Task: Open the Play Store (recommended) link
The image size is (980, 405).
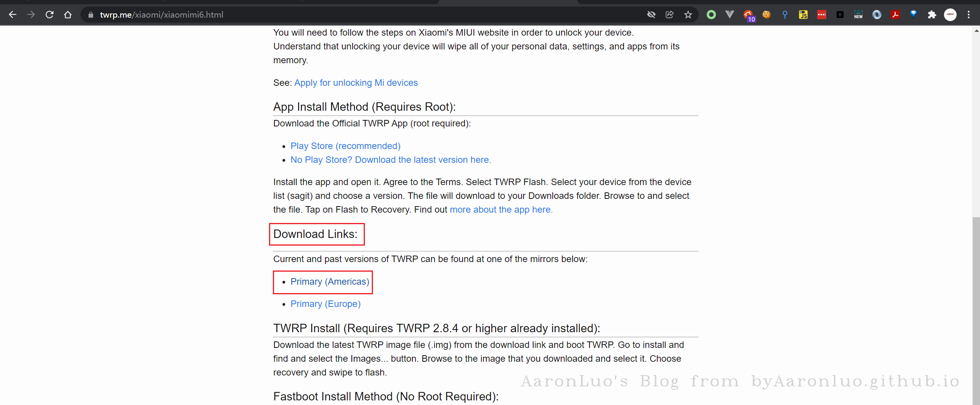Action: point(345,146)
